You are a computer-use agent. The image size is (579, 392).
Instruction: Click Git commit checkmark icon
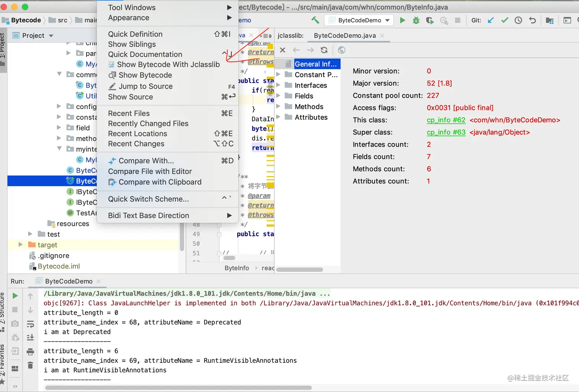tap(505, 20)
